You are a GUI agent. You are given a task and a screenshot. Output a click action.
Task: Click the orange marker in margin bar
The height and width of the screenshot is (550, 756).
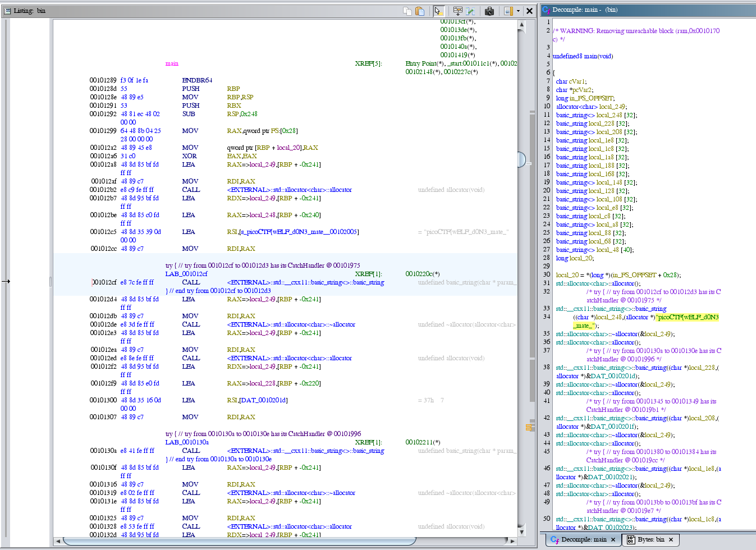pyautogui.click(x=529, y=428)
